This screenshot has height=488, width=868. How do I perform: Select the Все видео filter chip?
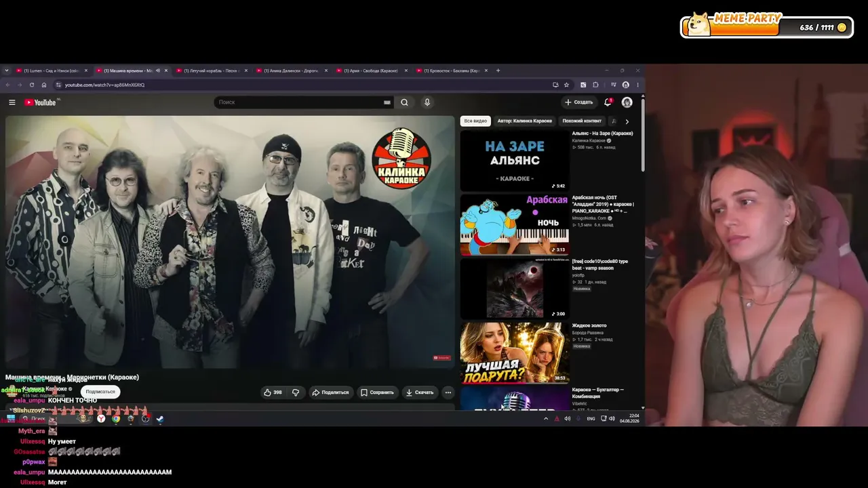point(475,121)
